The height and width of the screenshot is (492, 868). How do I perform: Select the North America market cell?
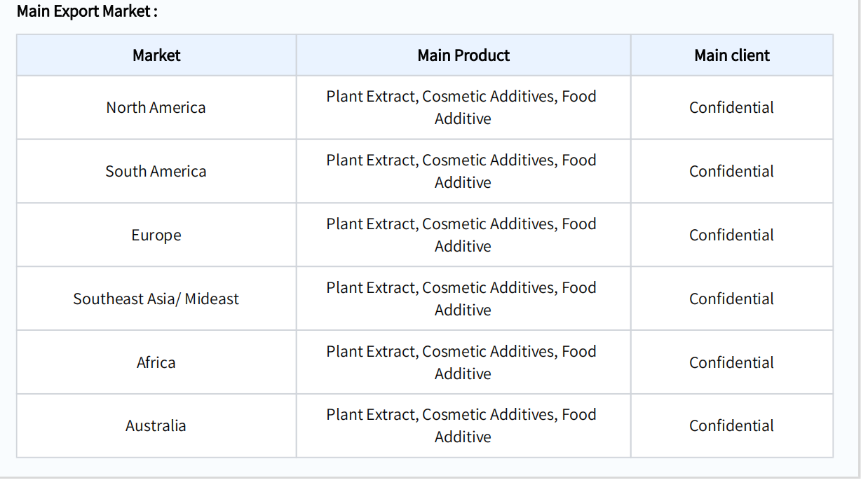pyautogui.click(x=156, y=108)
